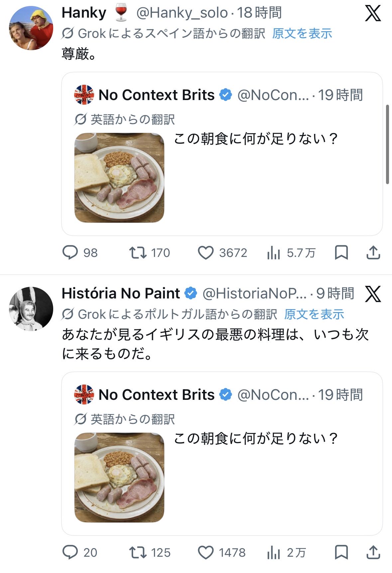
Task: Show original Spanish text via 原文を表示
Action: point(302,34)
